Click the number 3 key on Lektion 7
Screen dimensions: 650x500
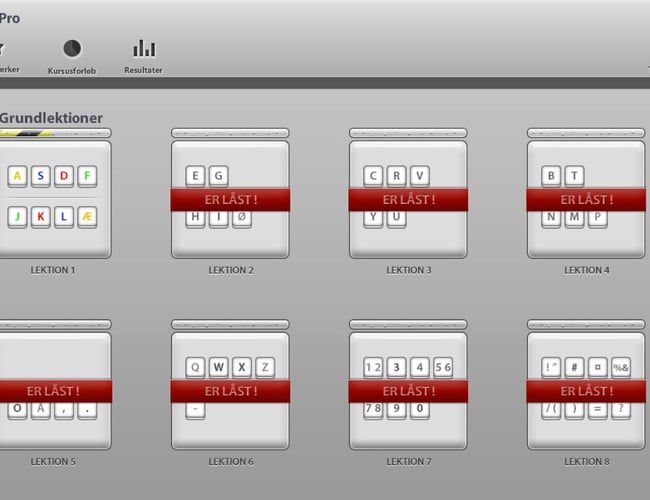(x=397, y=367)
